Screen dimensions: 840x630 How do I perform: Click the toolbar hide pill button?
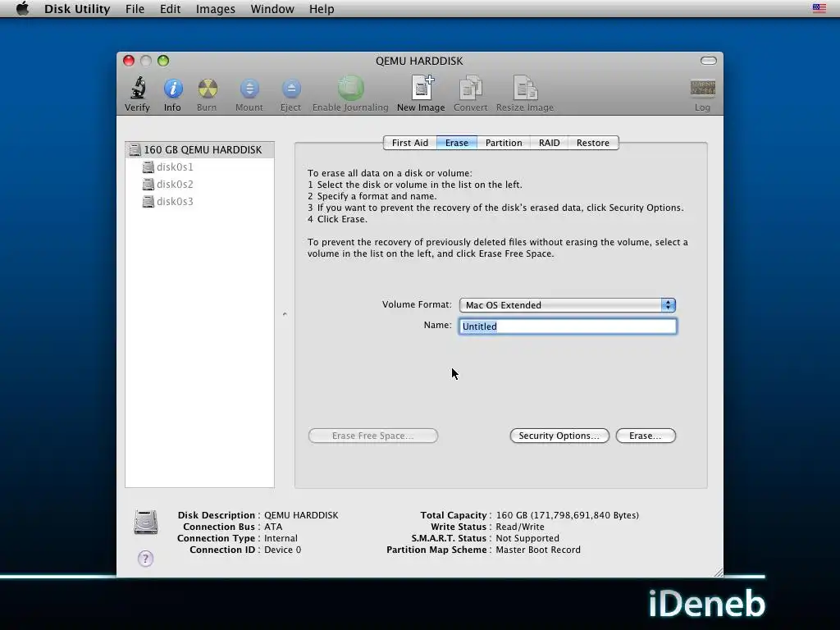tap(708, 61)
